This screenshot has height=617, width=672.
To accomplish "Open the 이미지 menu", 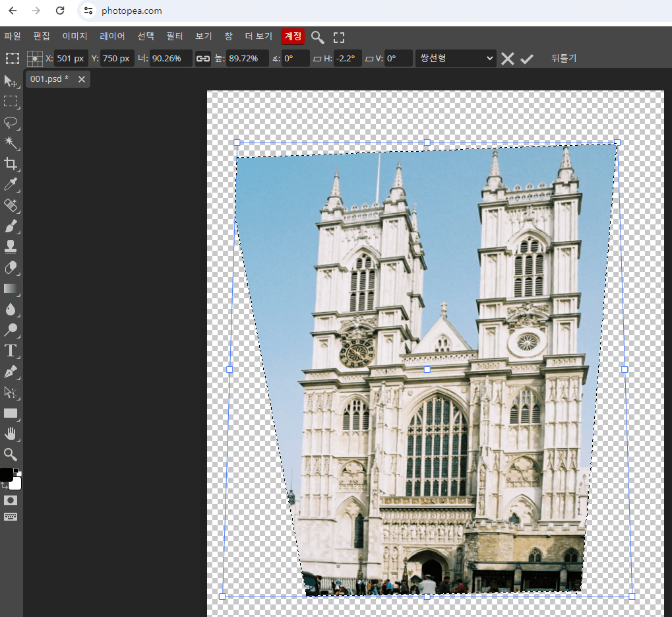I will pyautogui.click(x=75, y=36).
